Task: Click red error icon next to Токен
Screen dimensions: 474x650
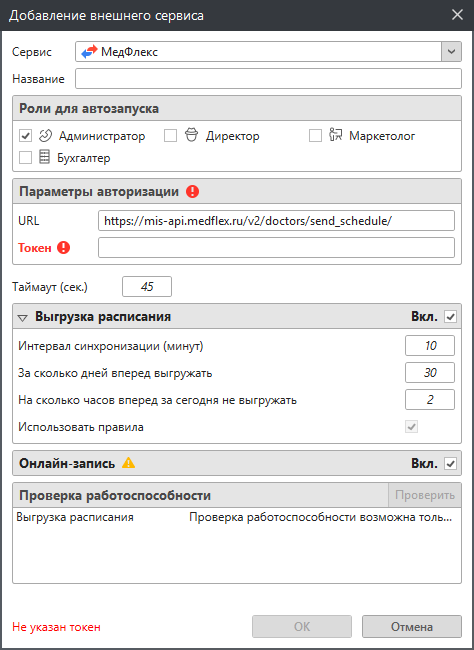Action: [63, 248]
